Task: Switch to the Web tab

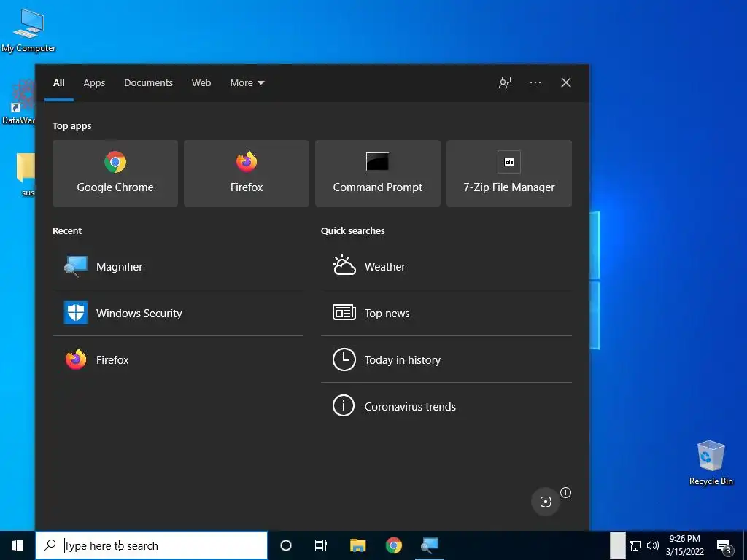Action: [x=201, y=83]
